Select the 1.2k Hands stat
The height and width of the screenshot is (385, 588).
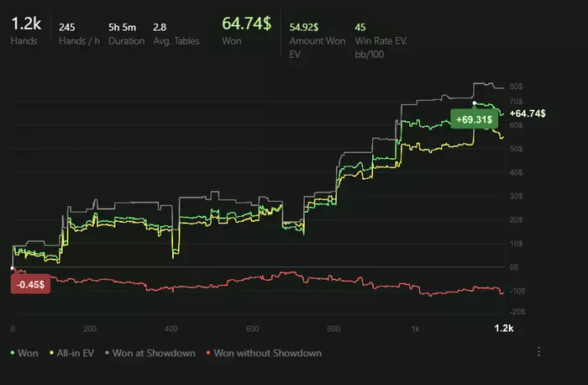point(26,31)
